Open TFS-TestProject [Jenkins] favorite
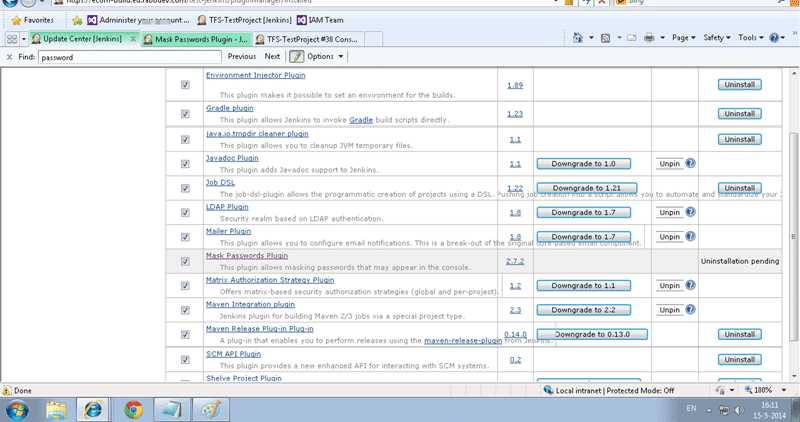This screenshot has width=800, height=422. 244,20
